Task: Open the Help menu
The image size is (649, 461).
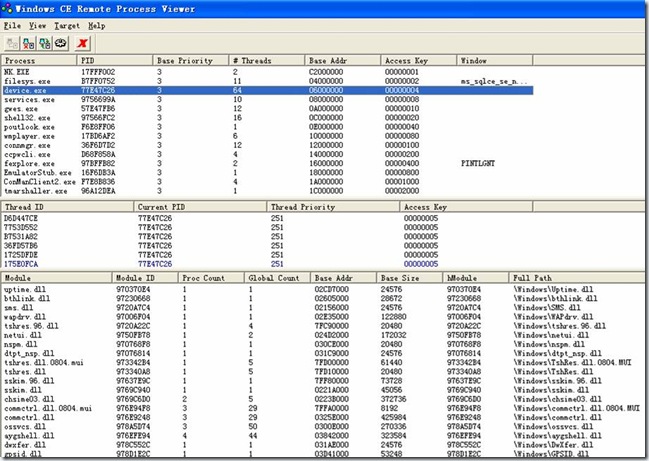Action: click(96, 24)
